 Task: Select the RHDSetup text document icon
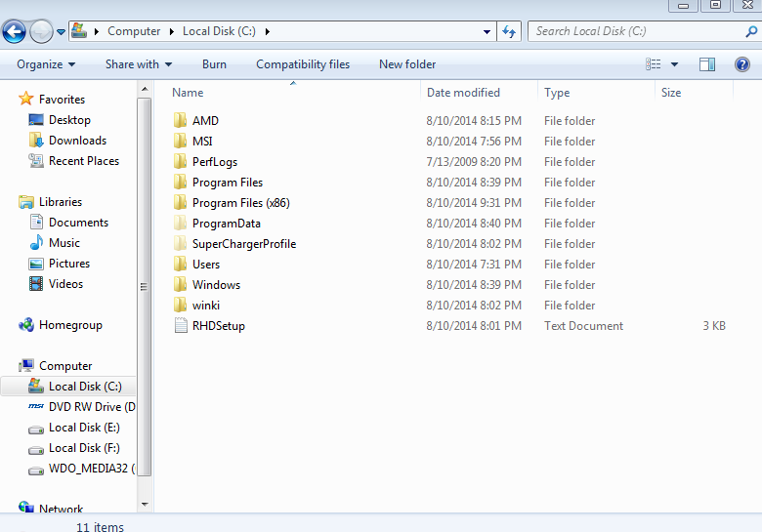click(x=181, y=325)
